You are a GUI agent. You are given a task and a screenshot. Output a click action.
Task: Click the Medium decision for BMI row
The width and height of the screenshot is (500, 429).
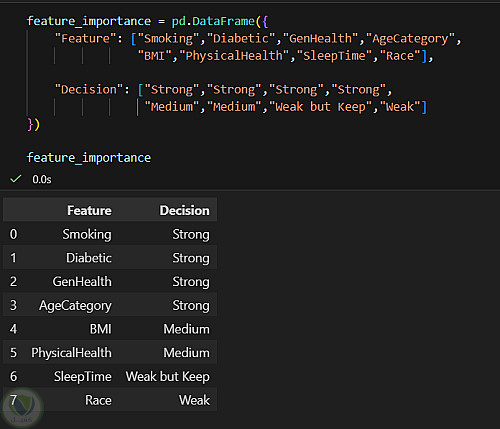point(186,329)
